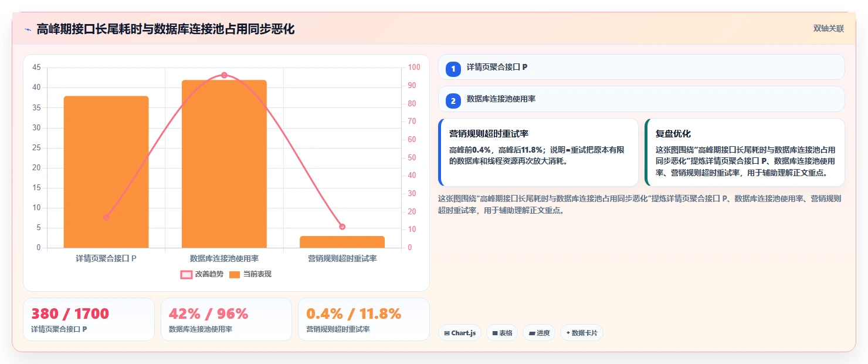Click the 营销规则超时重试率 info card heading

coord(489,134)
